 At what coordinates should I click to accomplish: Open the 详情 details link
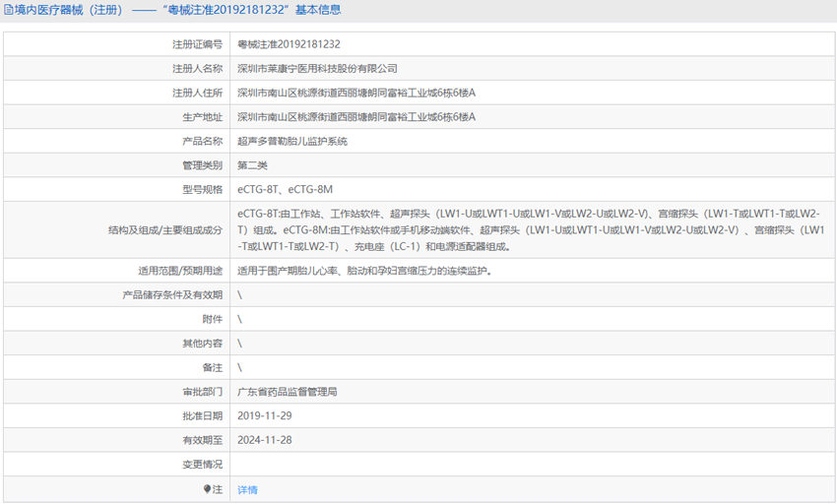[x=247, y=489]
